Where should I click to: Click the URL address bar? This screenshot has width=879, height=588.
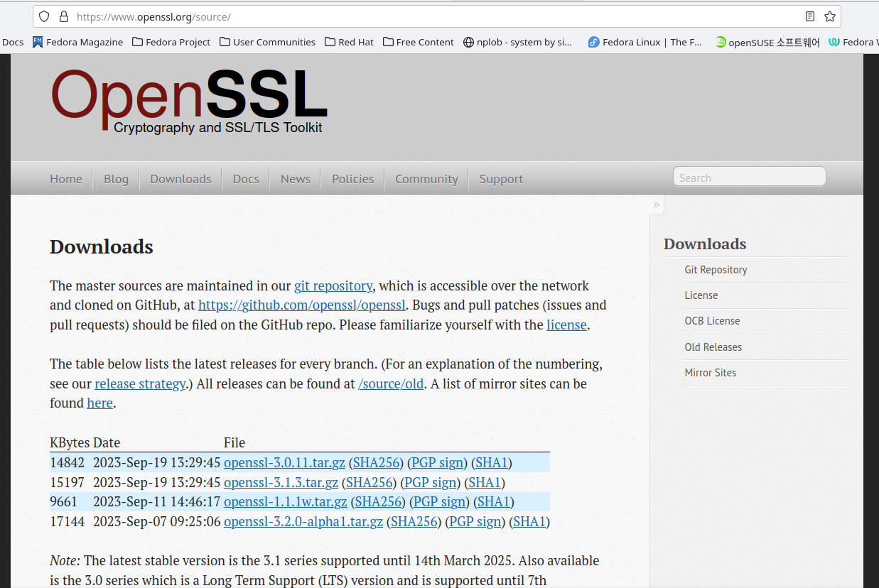coord(437,16)
